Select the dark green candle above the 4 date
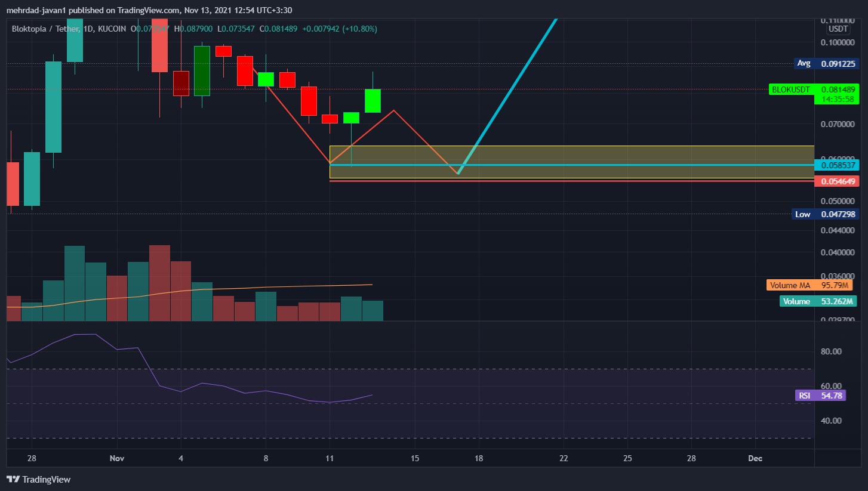The width and height of the screenshot is (868, 491). tap(202, 70)
